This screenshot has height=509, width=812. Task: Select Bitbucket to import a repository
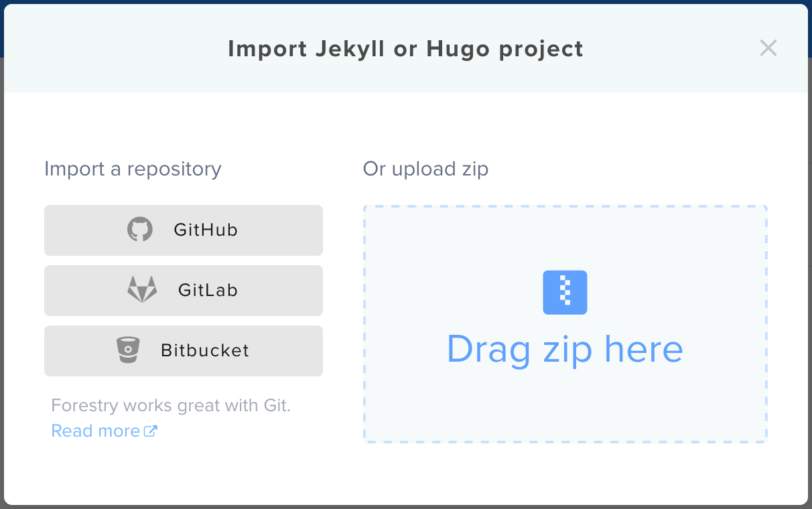[x=184, y=351]
